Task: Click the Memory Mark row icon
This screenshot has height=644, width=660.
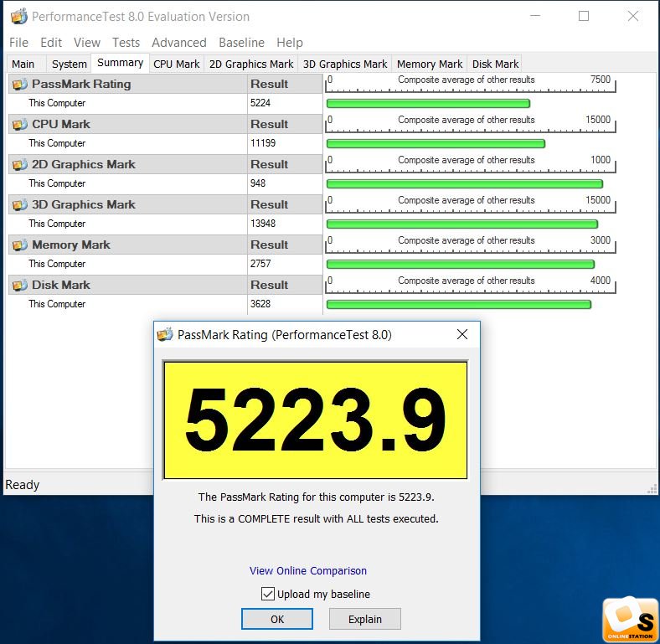Action: tap(19, 245)
